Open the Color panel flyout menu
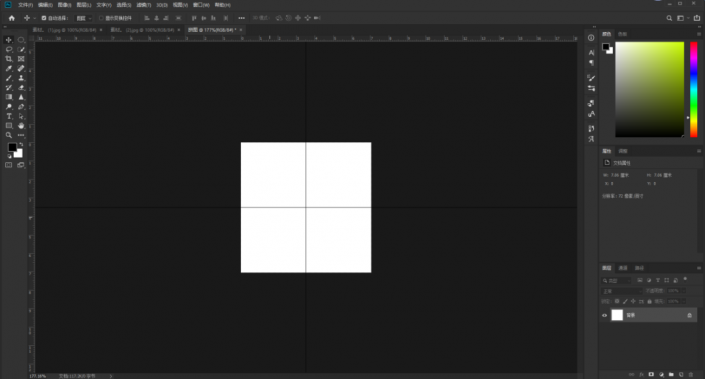Viewport: 705px width, 379px height. 699,34
